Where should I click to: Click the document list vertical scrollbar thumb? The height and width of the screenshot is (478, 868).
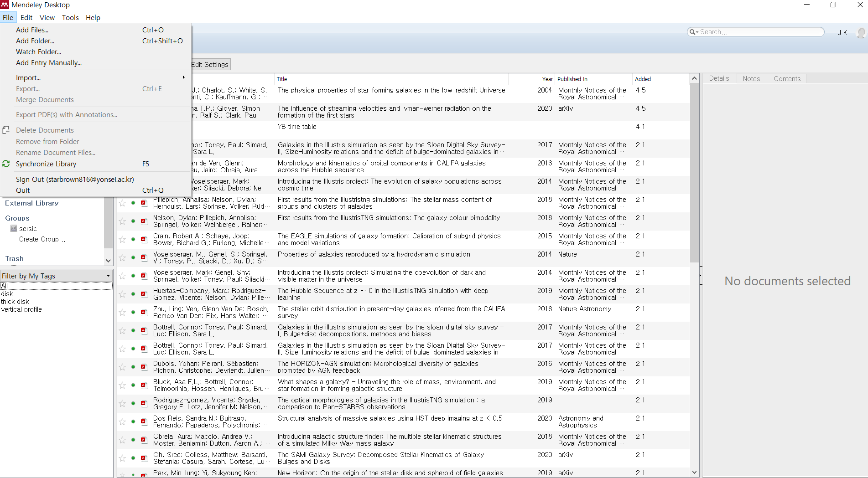[694, 173]
